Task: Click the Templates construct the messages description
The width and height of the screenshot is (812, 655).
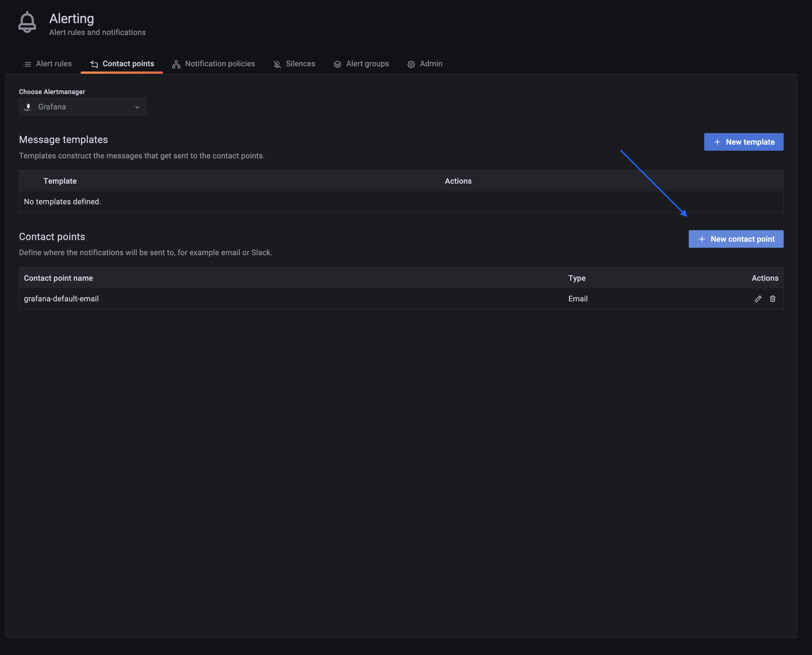Action: (142, 156)
